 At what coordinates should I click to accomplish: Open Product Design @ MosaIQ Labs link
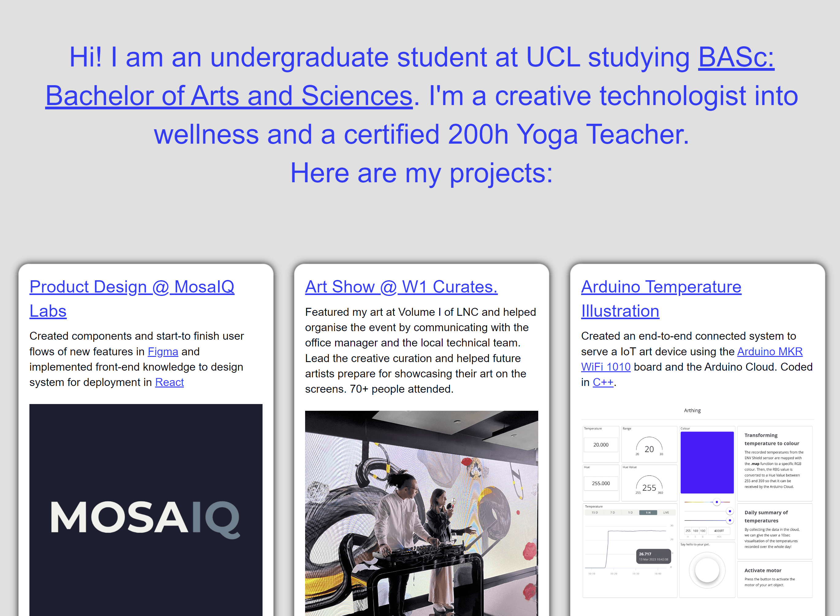tap(132, 299)
